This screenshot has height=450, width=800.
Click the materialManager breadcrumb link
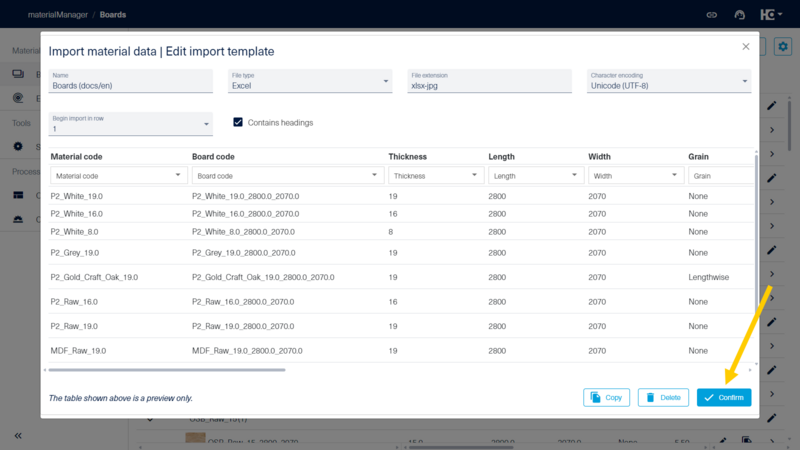(x=58, y=15)
